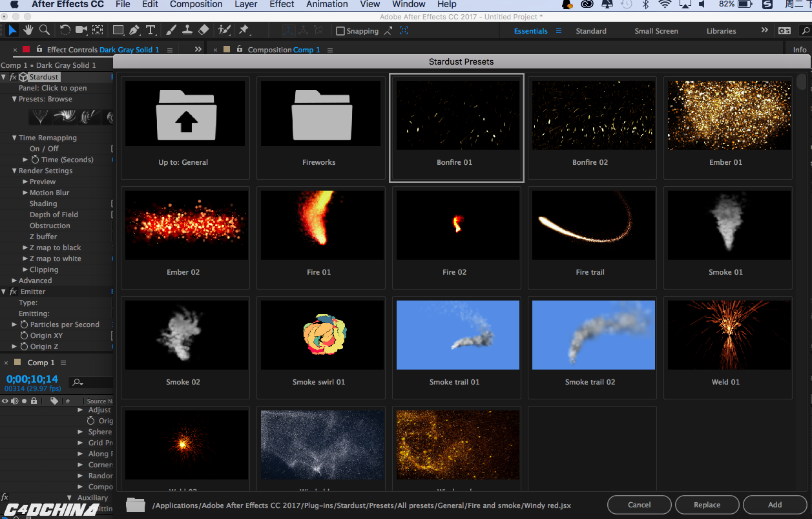Select the Brush tool
Viewport: 812px width, 519px height.
tap(171, 30)
